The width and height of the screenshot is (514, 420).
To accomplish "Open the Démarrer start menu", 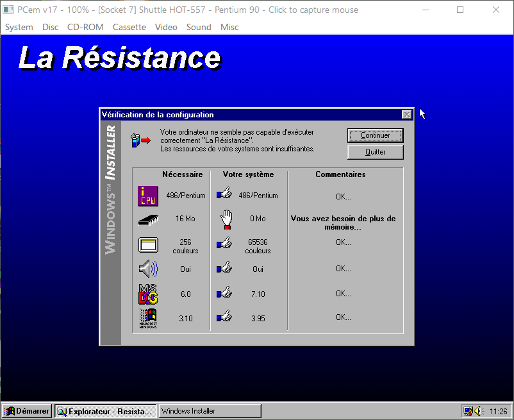I will click(x=26, y=411).
